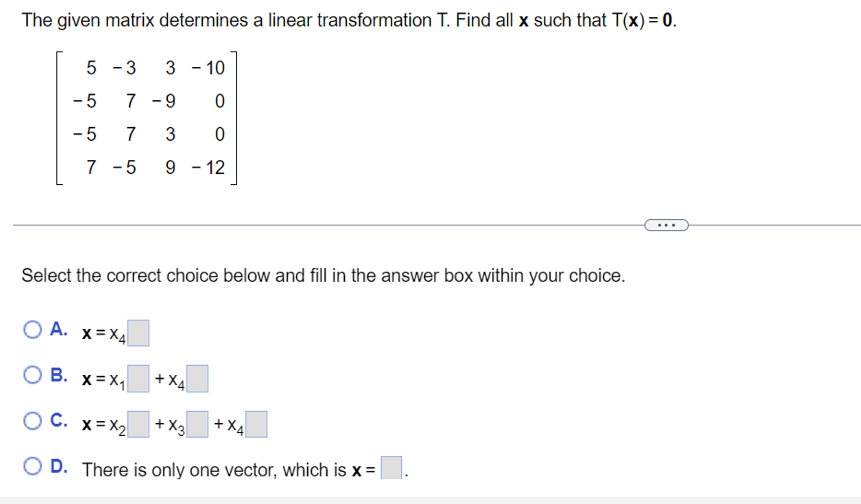Click the horizontal divider line

tap(307, 225)
